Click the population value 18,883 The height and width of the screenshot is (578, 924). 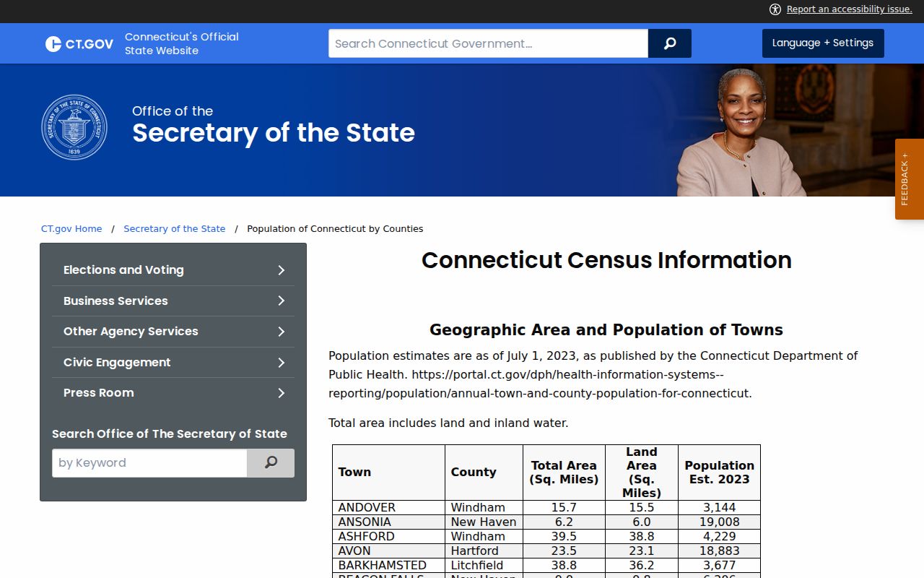point(720,551)
